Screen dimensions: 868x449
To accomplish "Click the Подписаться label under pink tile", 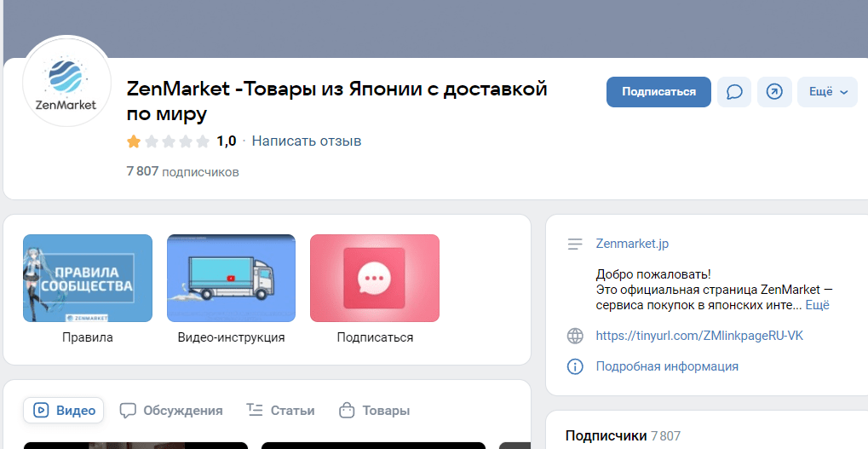I will coord(375,337).
